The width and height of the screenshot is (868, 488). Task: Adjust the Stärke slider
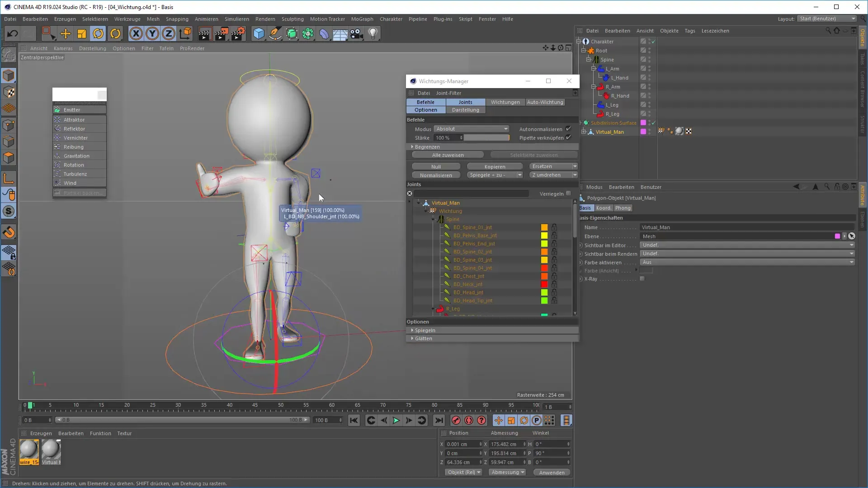point(486,138)
